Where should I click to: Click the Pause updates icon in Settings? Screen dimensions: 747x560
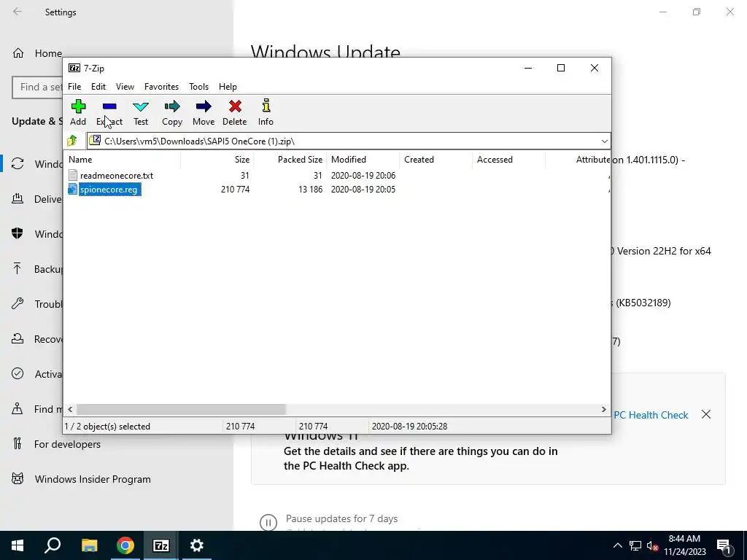point(268,522)
